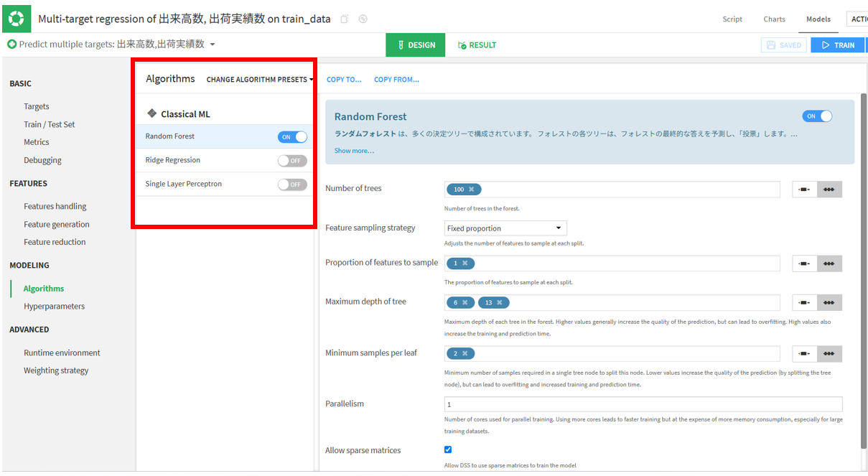The image size is (868, 476).
Task: Switch to the Result tab
Action: pyautogui.click(x=477, y=45)
